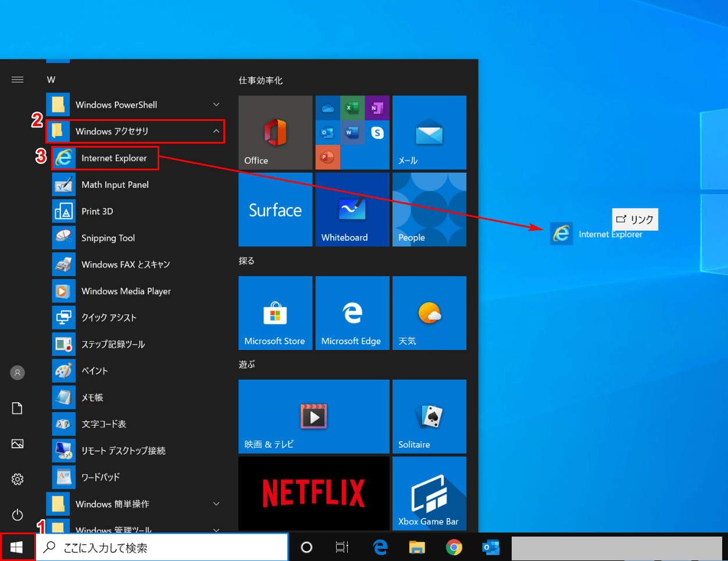This screenshot has width=728, height=561.
Task: Open PowerPoint from the Office apps tile
Action: 327,157
